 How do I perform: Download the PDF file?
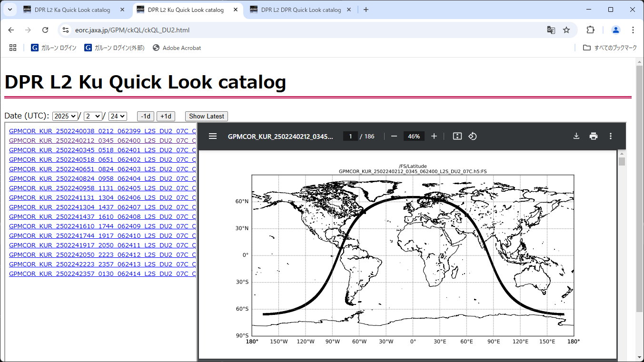[576, 136]
